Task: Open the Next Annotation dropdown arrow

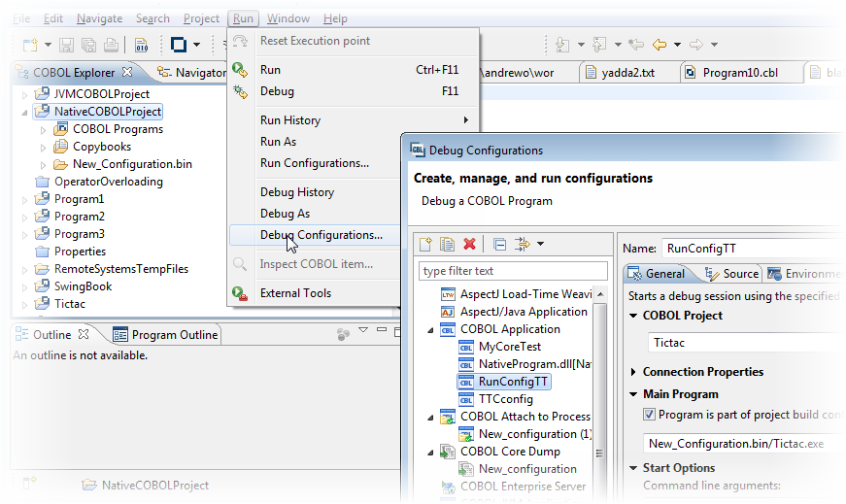Action: (581, 45)
